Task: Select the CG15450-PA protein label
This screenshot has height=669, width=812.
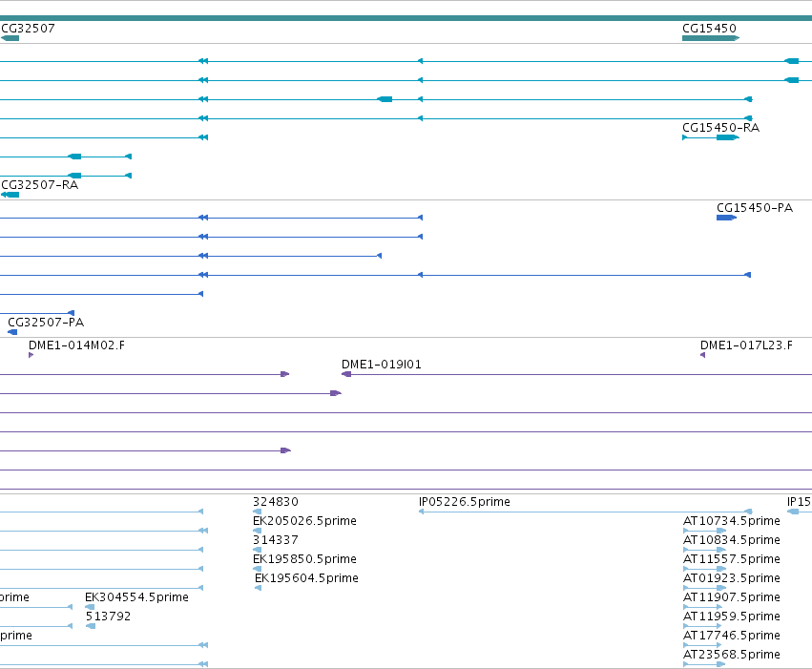Action: coord(755,208)
